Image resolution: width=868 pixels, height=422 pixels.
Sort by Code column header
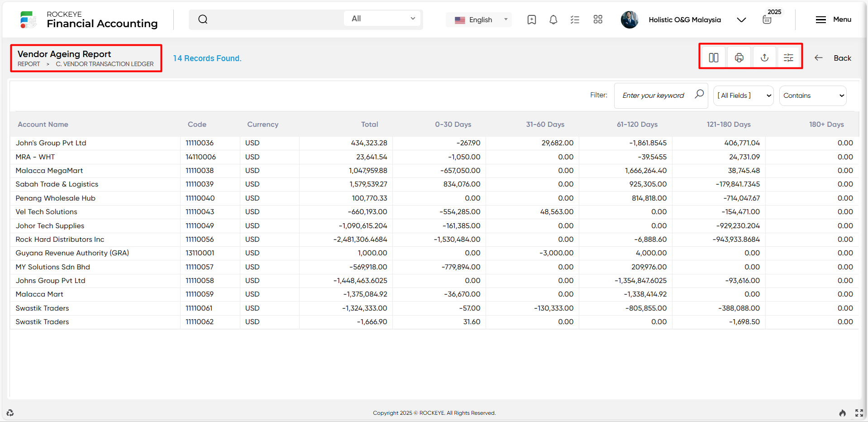pyautogui.click(x=197, y=124)
